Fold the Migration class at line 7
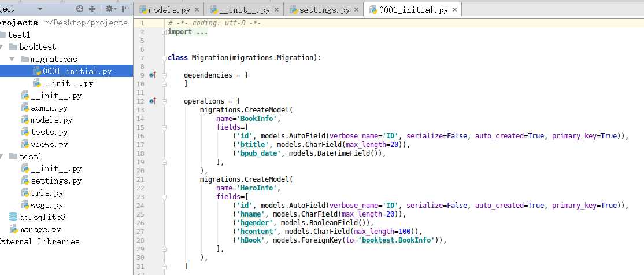Screen dimensions: 644x275 (x=164, y=58)
